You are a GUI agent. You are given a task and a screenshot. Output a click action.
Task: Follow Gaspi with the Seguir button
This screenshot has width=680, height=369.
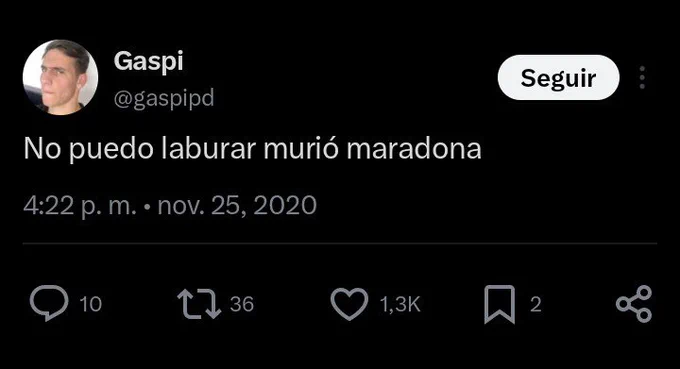559,78
